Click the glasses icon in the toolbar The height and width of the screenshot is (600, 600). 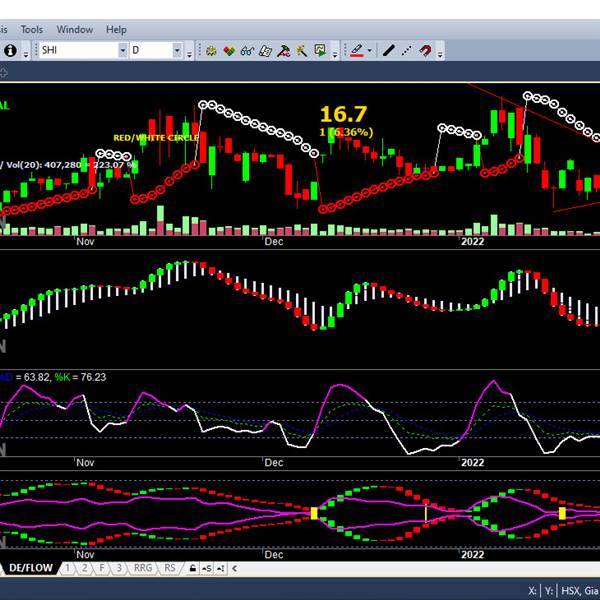click(247, 50)
